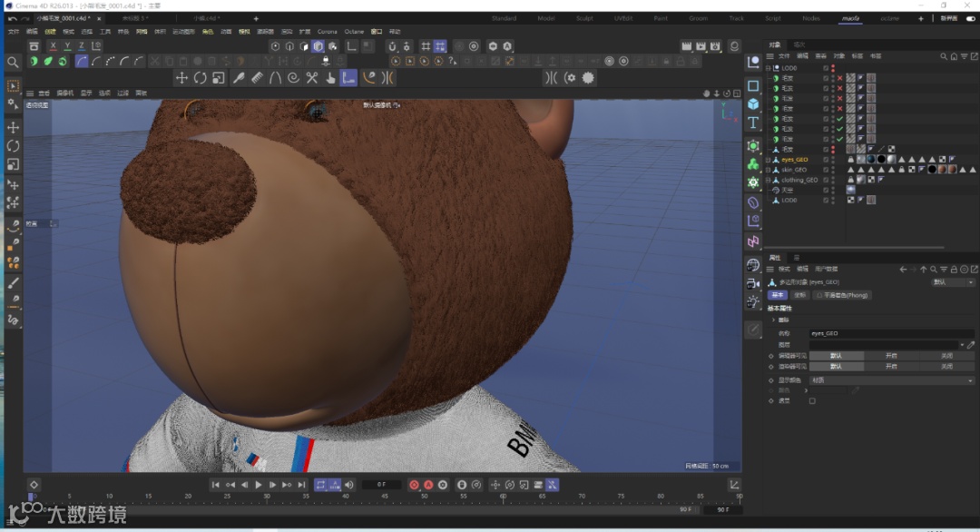
Task: Click the Phong tag tab in attributes
Action: click(x=843, y=295)
